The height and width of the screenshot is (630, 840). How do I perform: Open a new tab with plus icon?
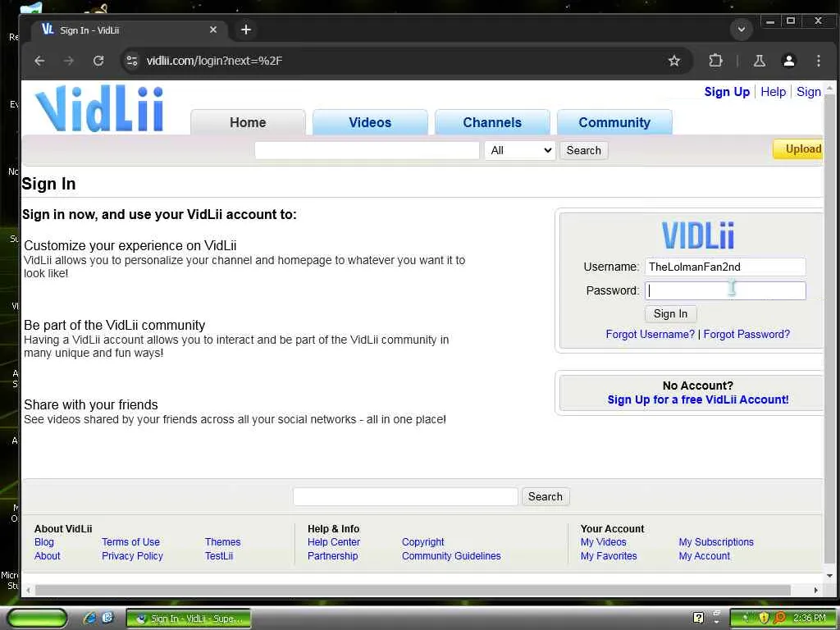[x=246, y=30]
